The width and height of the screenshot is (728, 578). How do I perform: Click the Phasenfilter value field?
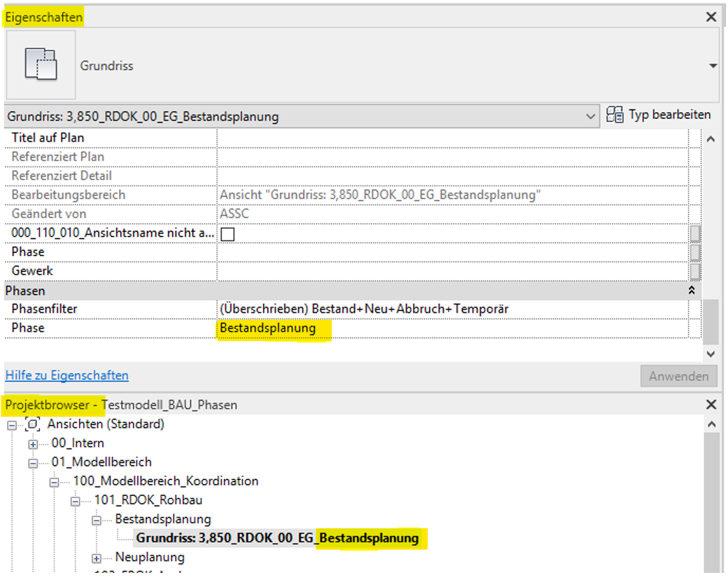(452, 309)
